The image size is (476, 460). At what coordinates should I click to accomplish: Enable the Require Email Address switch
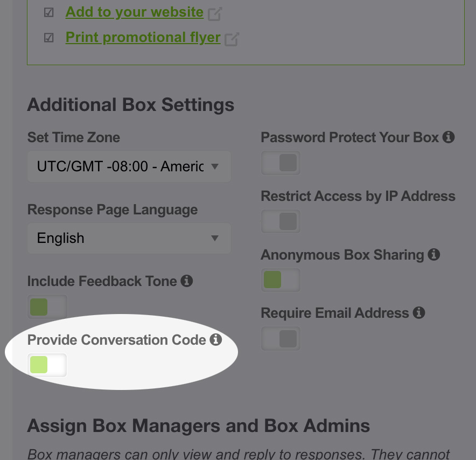(281, 339)
